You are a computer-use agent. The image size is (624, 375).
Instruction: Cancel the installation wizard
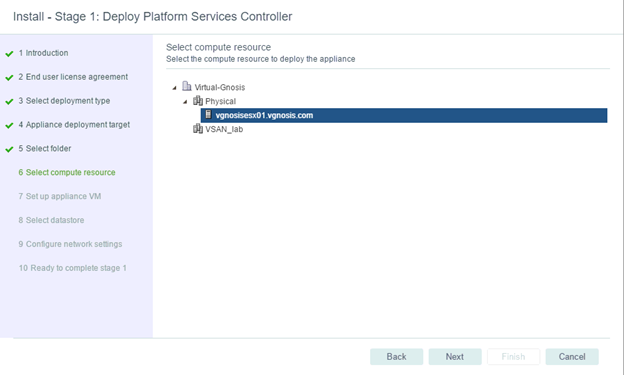point(572,357)
